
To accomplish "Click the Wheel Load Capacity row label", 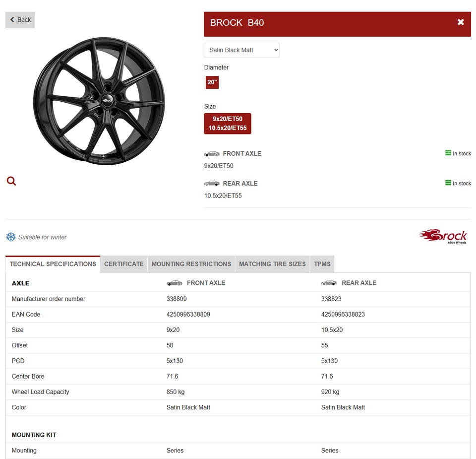I will pyautogui.click(x=40, y=392).
